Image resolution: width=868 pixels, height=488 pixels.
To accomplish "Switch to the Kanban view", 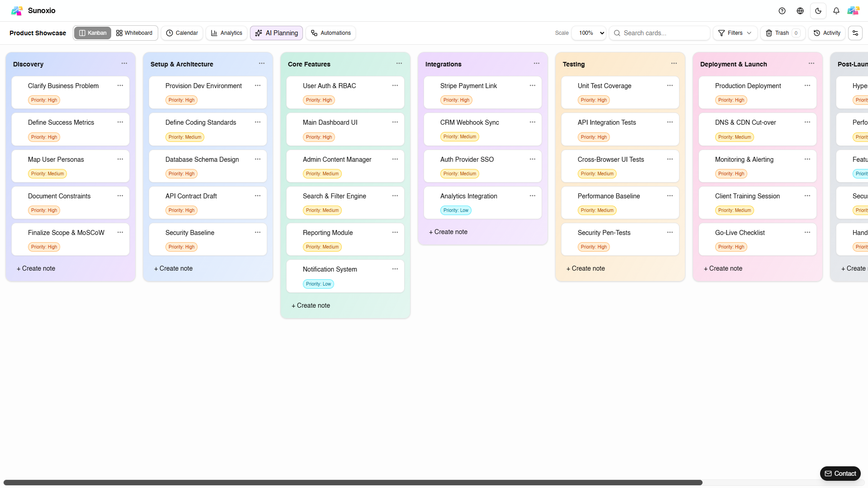I will coord(93,33).
